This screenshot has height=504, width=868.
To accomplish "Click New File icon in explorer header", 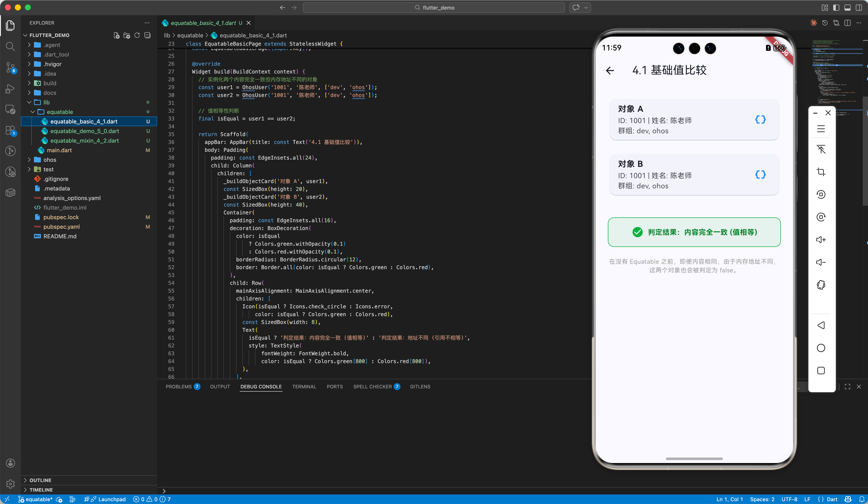I will coord(116,35).
